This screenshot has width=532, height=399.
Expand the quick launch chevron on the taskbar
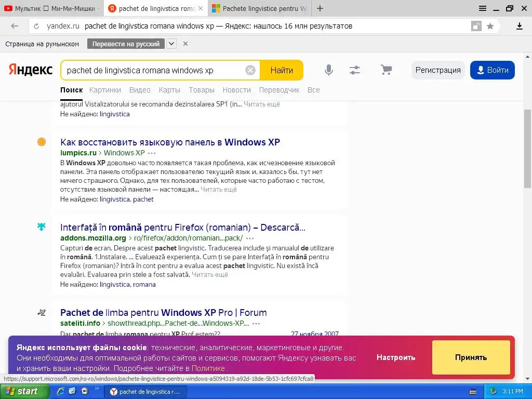[x=97, y=389]
